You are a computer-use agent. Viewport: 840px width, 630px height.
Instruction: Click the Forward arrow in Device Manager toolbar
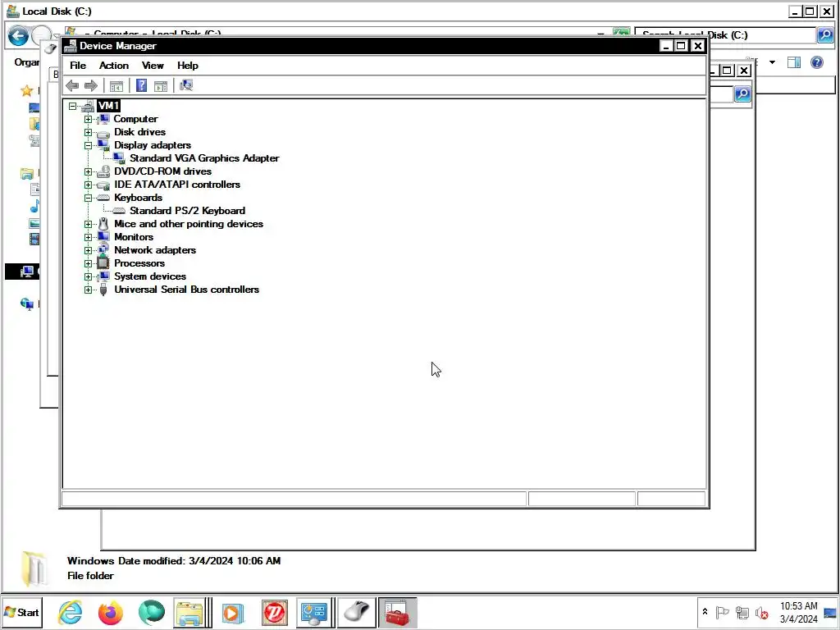click(x=91, y=85)
